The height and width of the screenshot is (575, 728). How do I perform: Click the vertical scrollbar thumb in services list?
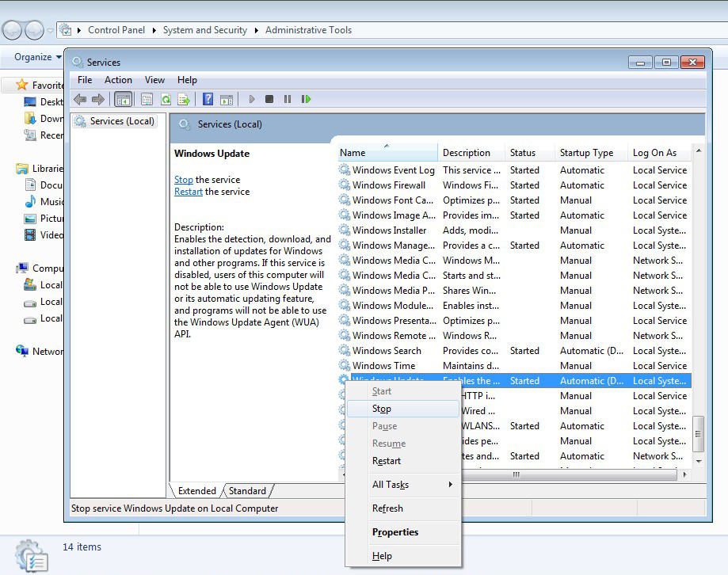click(698, 434)
